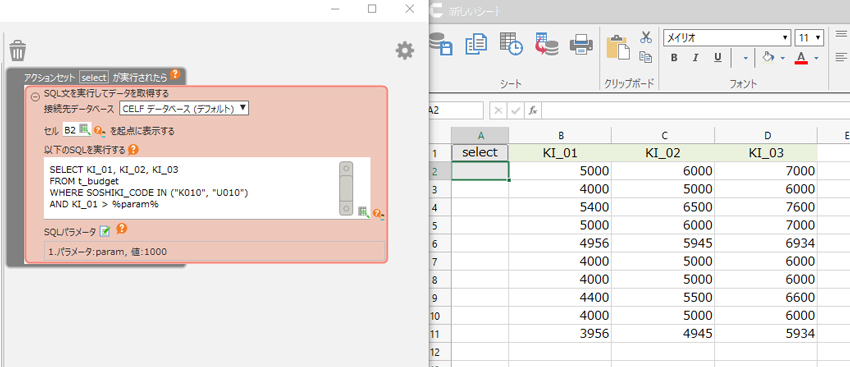Image resolution: width=850 pixels, height=367 pixels.
Task: Click the clipboard paste icon
Action: 618,47
